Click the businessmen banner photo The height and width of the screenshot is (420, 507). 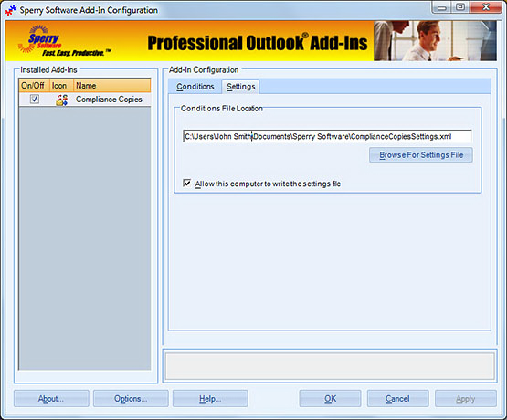coord(435,41)
